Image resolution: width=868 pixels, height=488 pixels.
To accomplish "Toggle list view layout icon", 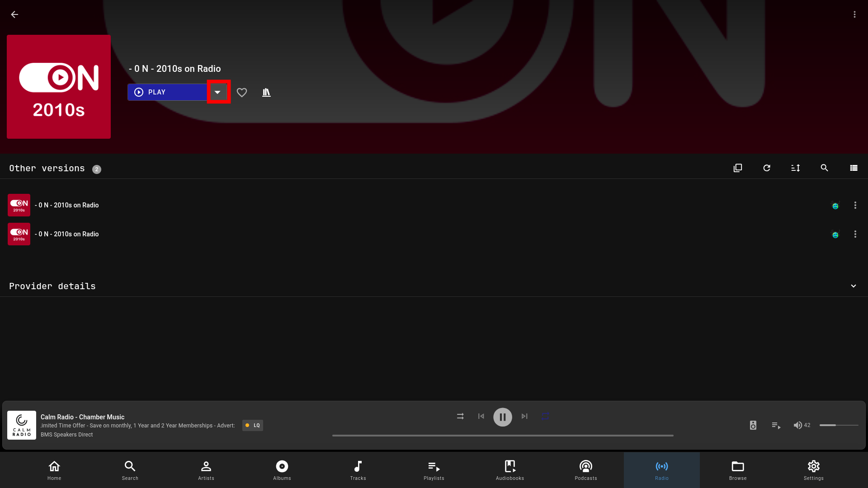I will pyautogui.click(x=854, y=168).
